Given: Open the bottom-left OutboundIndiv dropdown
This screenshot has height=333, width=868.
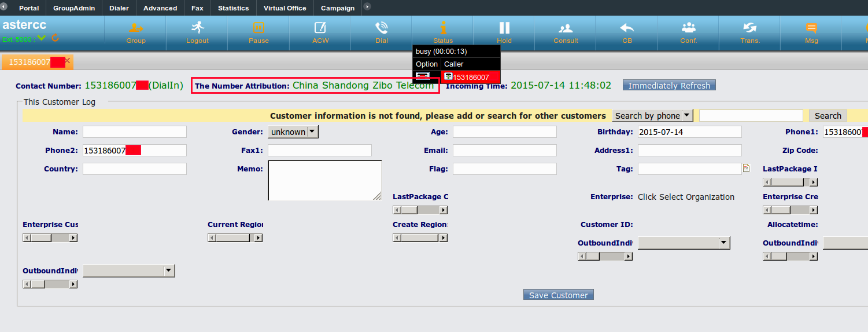Looking at the screenshot, I should point(129,270).
